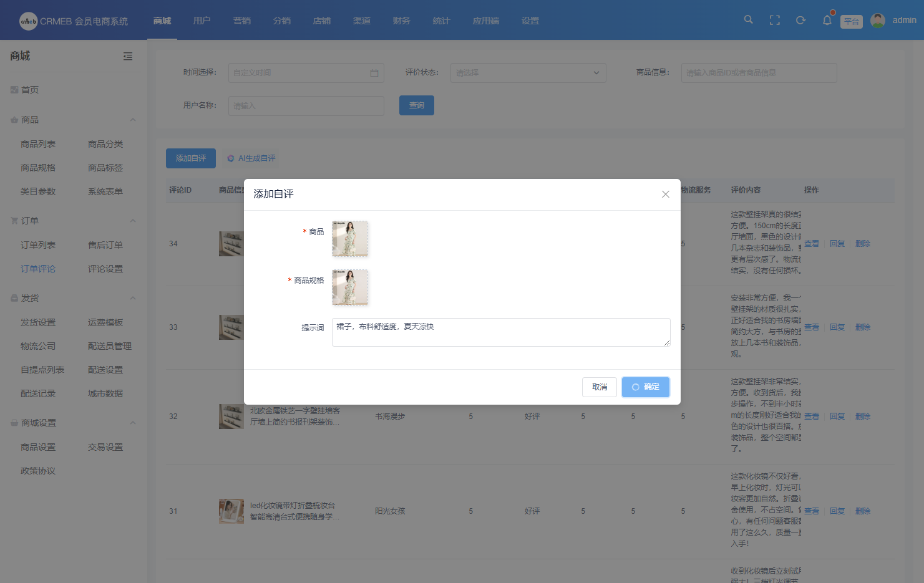Confirm with the 确定 button

(645, 387)
